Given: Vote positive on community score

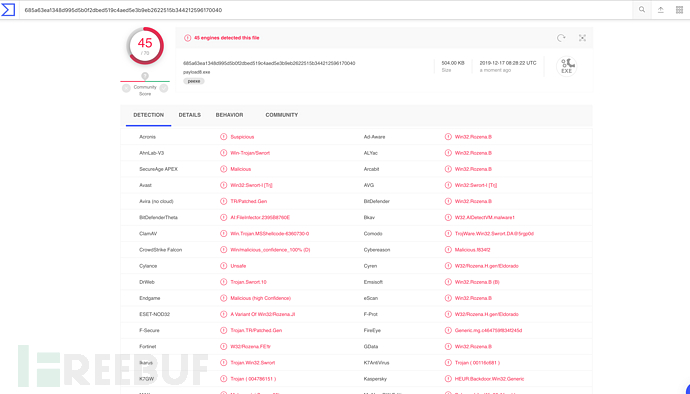Looking at the screenshot, I should [x=164, y=88].
